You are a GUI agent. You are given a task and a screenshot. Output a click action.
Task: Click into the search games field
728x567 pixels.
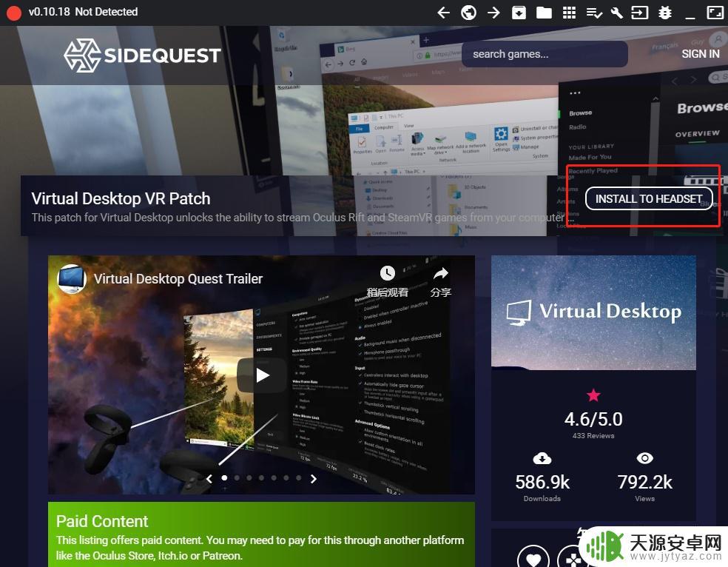[544, 54]
